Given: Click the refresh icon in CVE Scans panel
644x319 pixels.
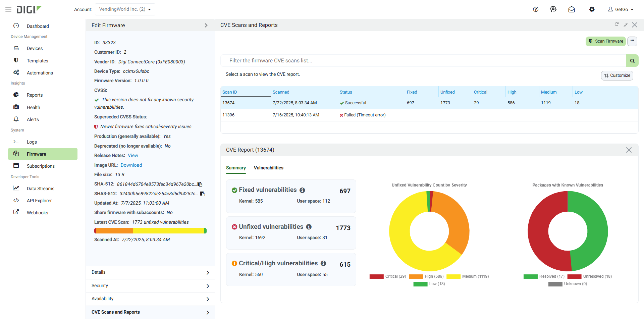Looking at the screenshot, I should 616,24.
